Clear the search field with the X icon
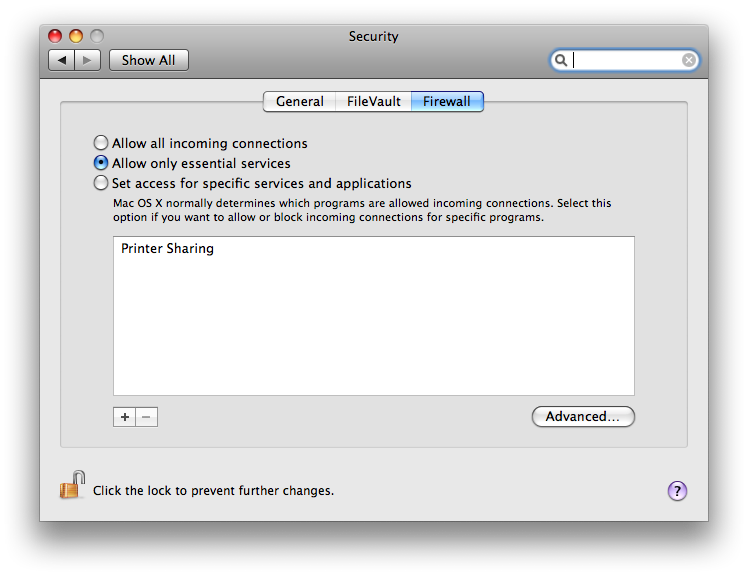Screen dimensions: 748x576 tap(688, 60)
